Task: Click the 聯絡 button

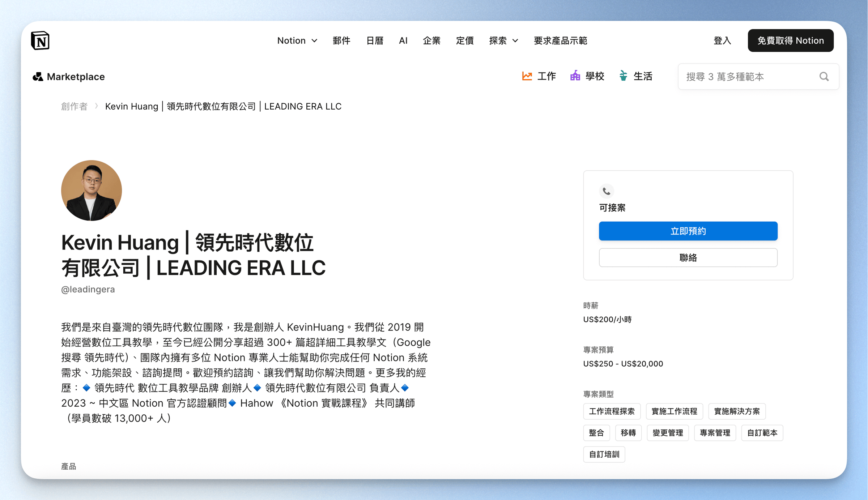Action: tap(688, 258)
